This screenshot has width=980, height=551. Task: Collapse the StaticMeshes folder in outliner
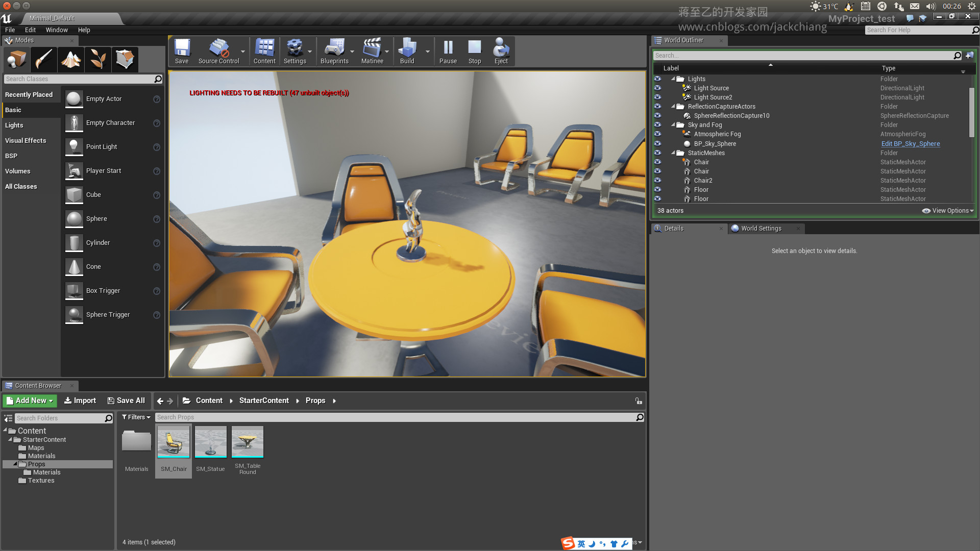click(x=673, y=153)
